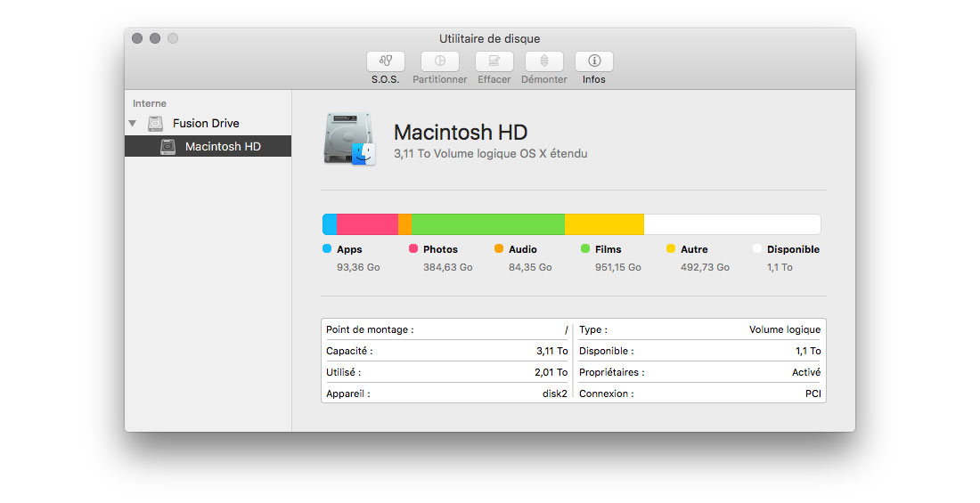The image size is (980, 503).
Task: Minimize the Utilitaire de disque window
Action: point(155,38)
